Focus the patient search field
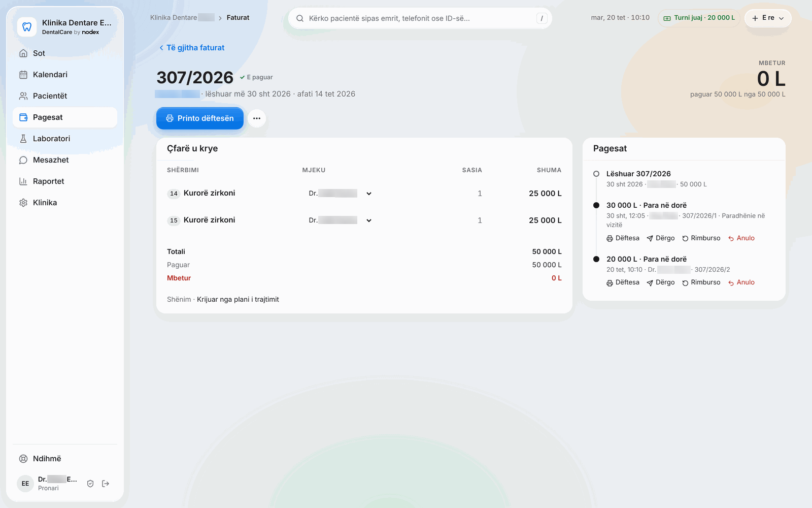Image resolution: width=812 pixels, height=508 pixels. 420,18
